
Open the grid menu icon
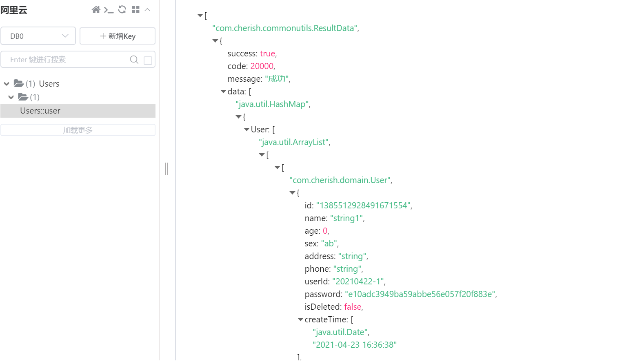[135, 9]
